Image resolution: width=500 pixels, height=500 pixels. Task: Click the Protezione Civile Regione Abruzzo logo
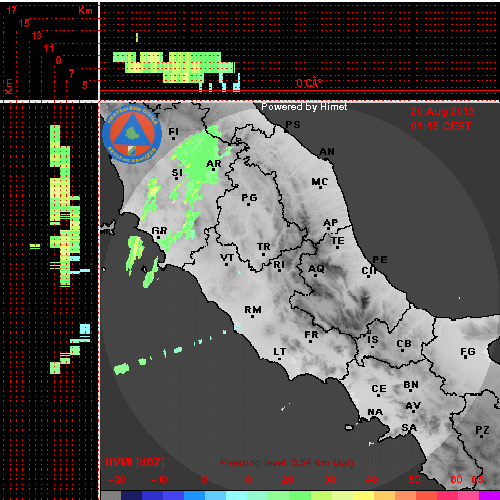point(132,134)
